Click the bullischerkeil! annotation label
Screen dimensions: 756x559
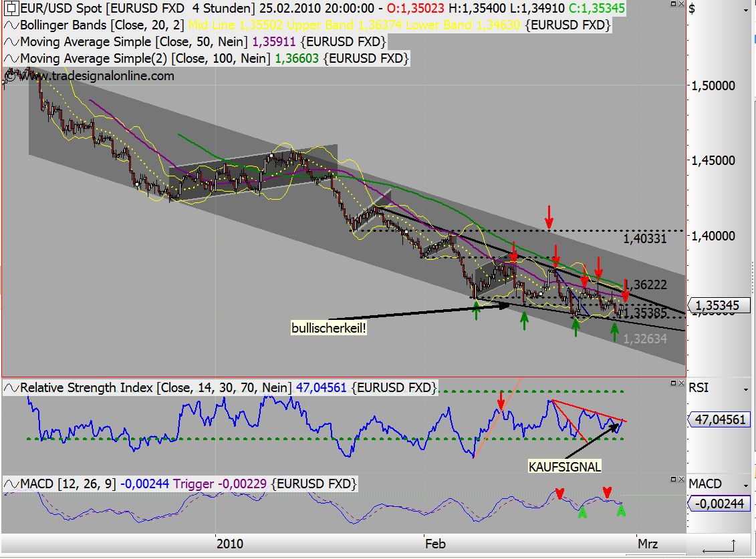[x=329, y=329]
